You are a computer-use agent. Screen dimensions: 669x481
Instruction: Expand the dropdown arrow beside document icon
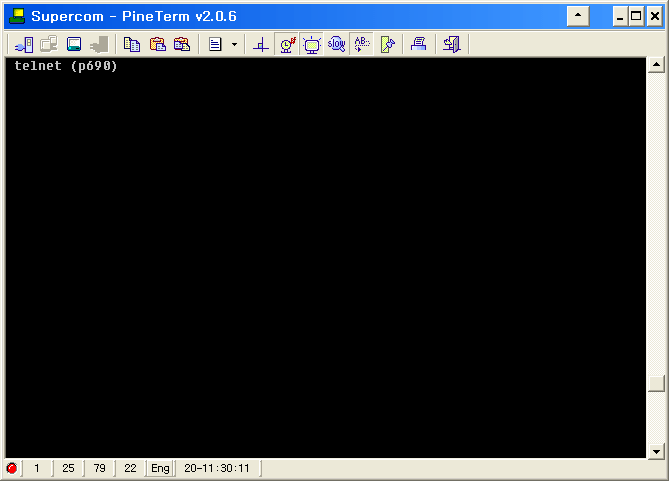coord(234,44)
